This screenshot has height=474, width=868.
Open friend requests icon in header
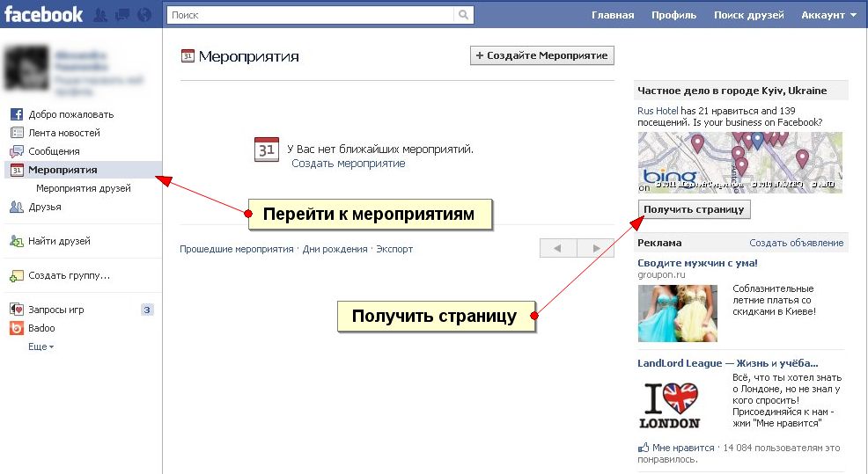tap(100, 15)
